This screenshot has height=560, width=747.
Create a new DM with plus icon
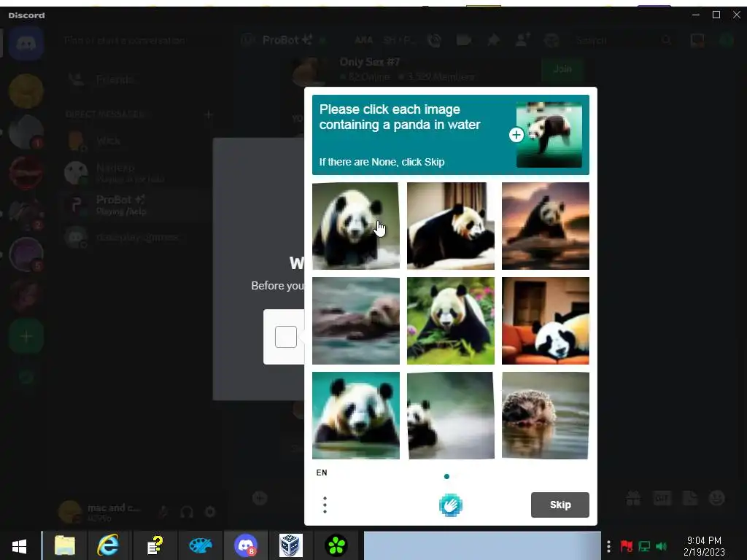coord(208,114)
